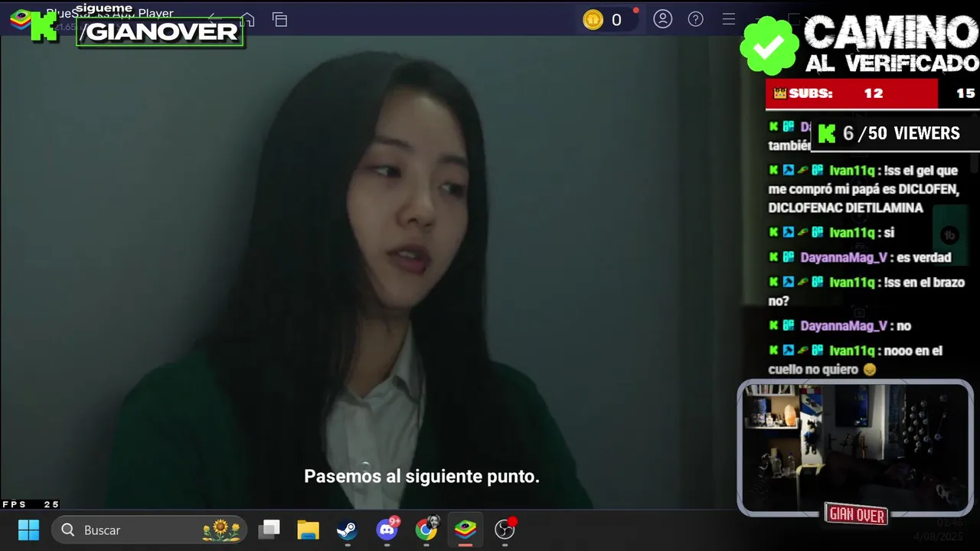The width and height of the screenshot is (980, 551).
Task: Click chat message "DayannaMag_V : no"
Action: (x=840, y=326)
